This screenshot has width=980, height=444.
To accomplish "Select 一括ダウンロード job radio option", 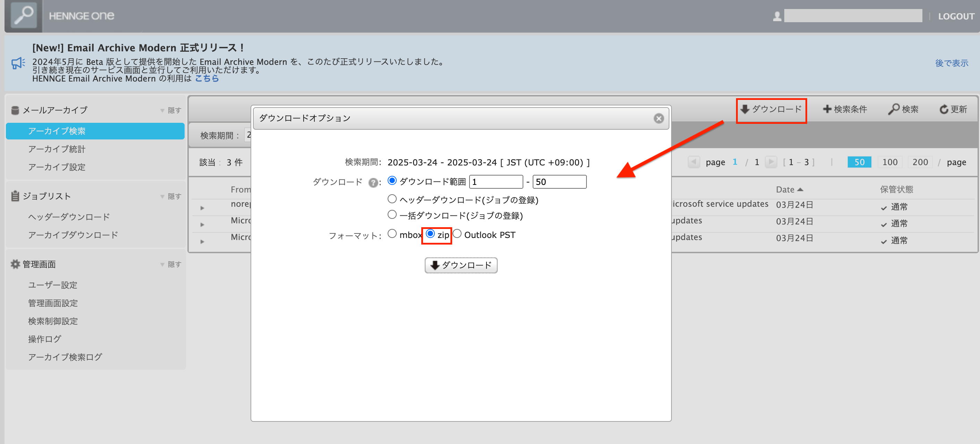I will [392, 214].
